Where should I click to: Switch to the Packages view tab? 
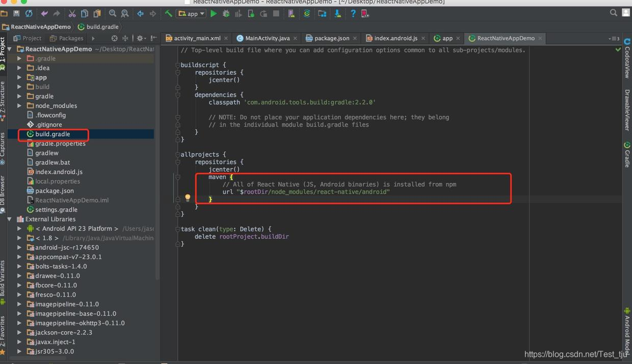[x=67, y=38]
